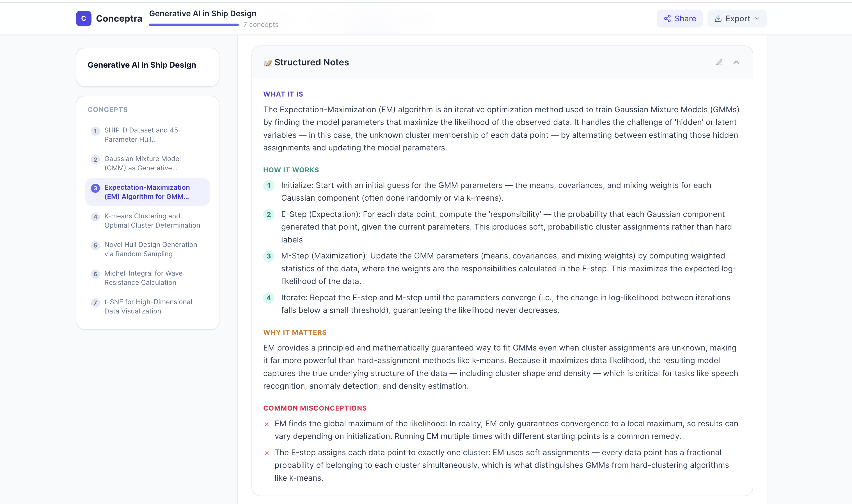The width and height of the screenshot is (852, 504).
Task: Click red X beside global maximum misconception
Action: (267, 424)
